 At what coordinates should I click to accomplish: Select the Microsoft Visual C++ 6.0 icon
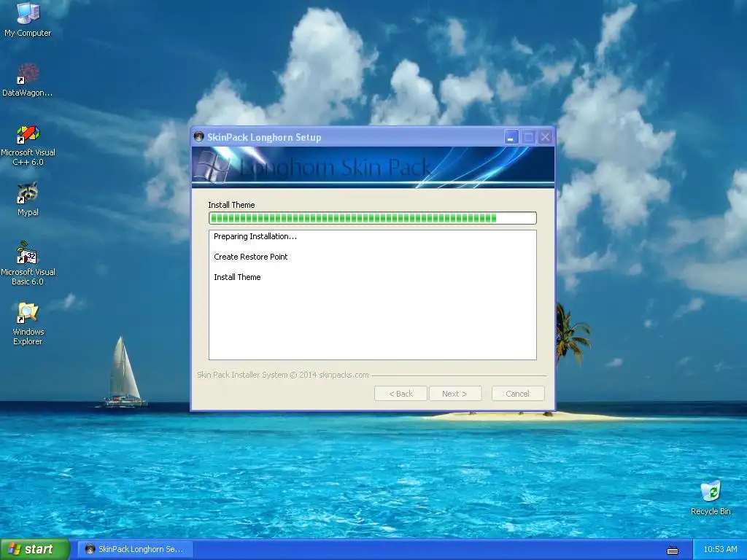[x=28, y=145]
